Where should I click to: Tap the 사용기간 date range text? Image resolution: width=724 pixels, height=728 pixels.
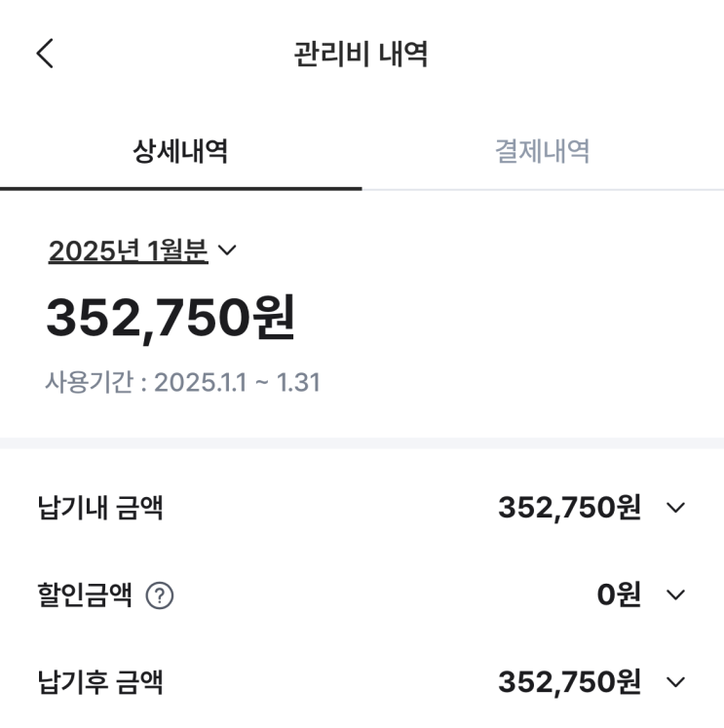(182, 382)
